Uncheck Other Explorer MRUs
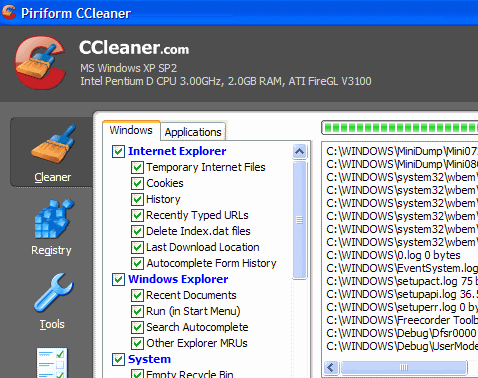 pyautogui.click(x=137, y=343)
